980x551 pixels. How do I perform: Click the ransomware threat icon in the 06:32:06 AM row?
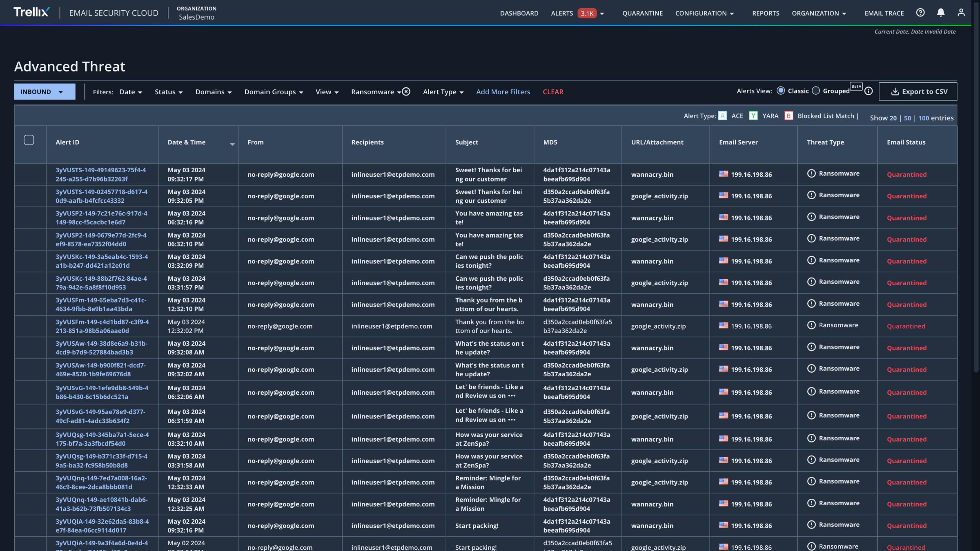pos(811,391)
